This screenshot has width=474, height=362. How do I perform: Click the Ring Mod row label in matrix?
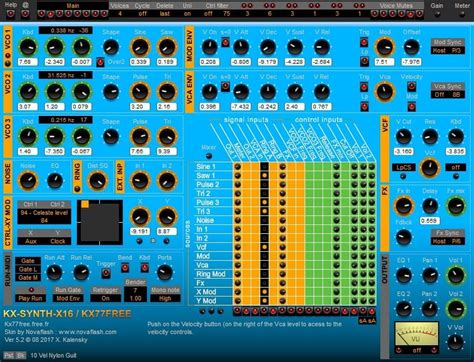click(x=211, y=274)
